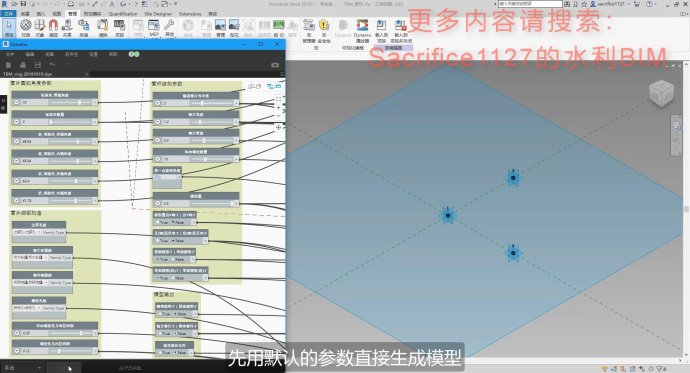The image size is (690, 373).
Task: Open Project Units icon in Revit ribbon
Action: point(120,27)
